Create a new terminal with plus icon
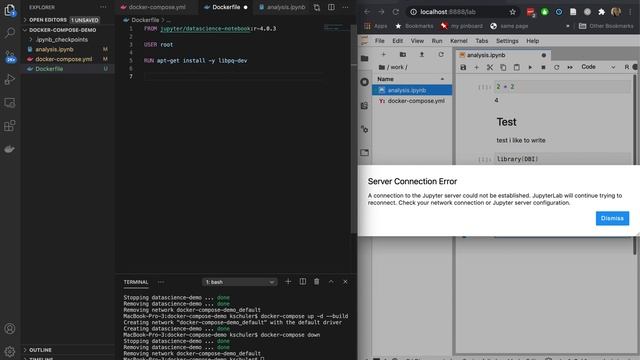Image resolution: width=640 pixels, height=360 pixels. 288,282
